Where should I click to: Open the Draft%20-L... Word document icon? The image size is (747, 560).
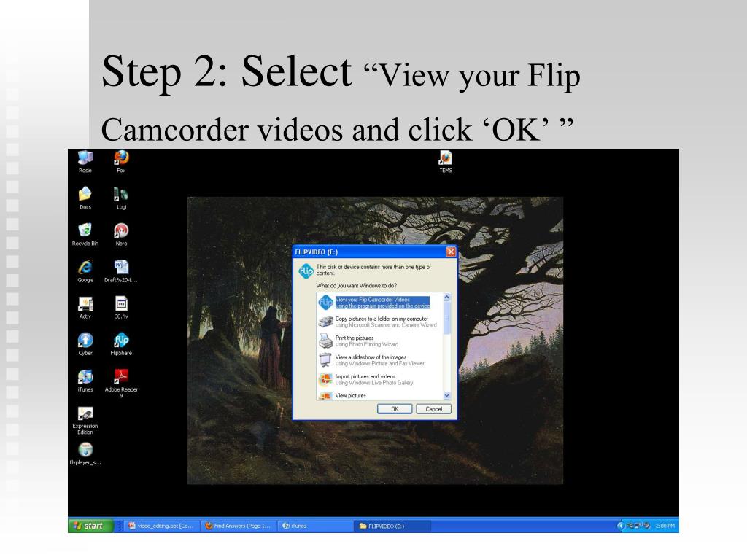(x=121, y=271)
